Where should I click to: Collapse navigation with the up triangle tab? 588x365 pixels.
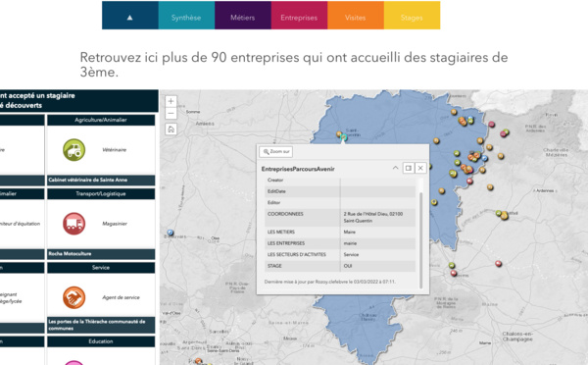point(130,15)
